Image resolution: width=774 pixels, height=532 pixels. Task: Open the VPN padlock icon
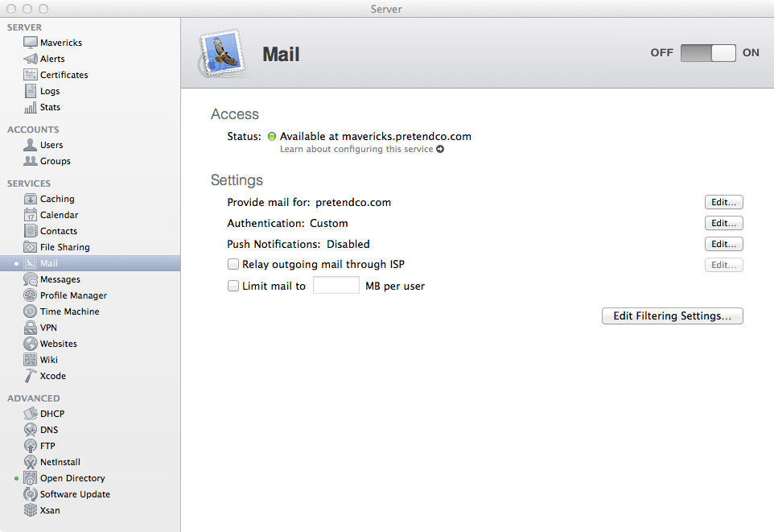pos(30,328)
